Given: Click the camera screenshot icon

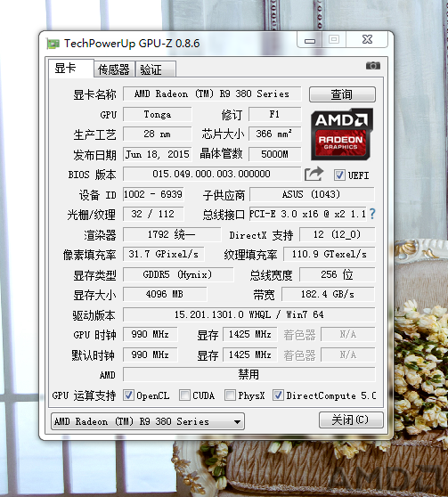Looking at the screenshot, I should click(x=373, y=66).
